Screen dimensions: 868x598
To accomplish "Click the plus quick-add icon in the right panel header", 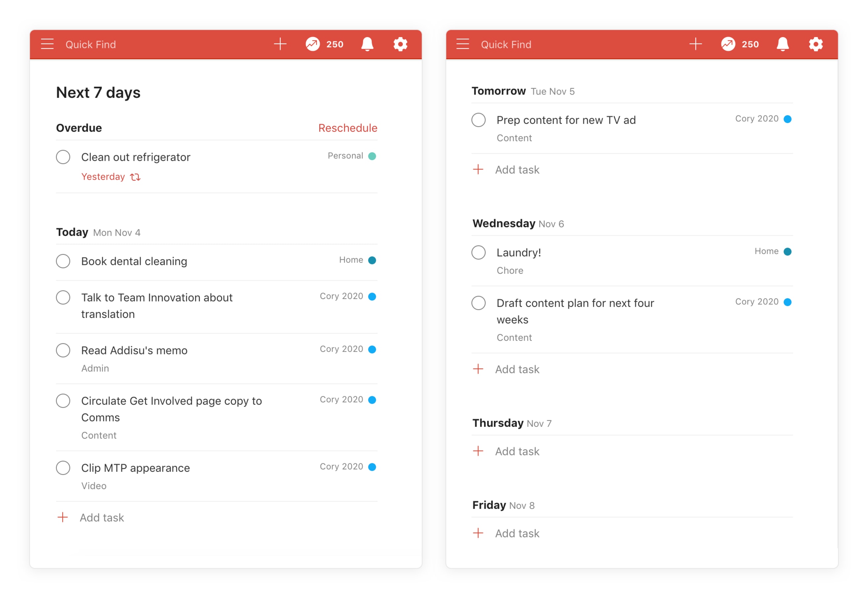I will tap(695, 44).
